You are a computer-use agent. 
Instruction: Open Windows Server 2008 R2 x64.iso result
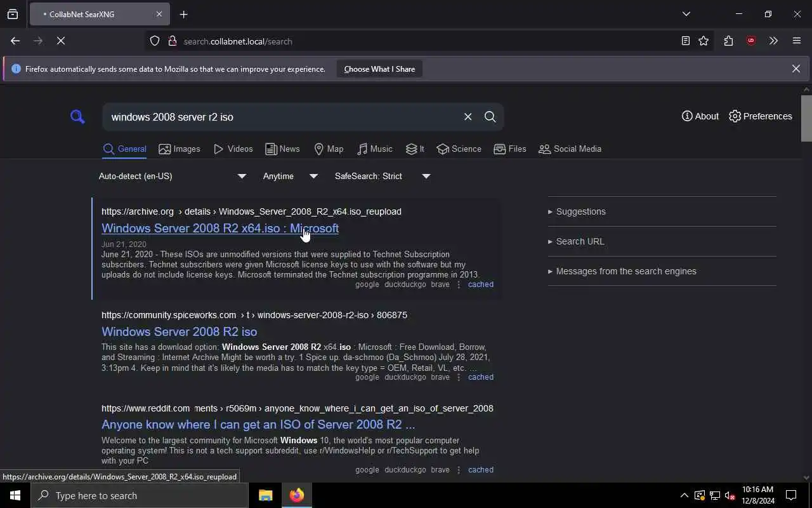click(x=220, y=228)
